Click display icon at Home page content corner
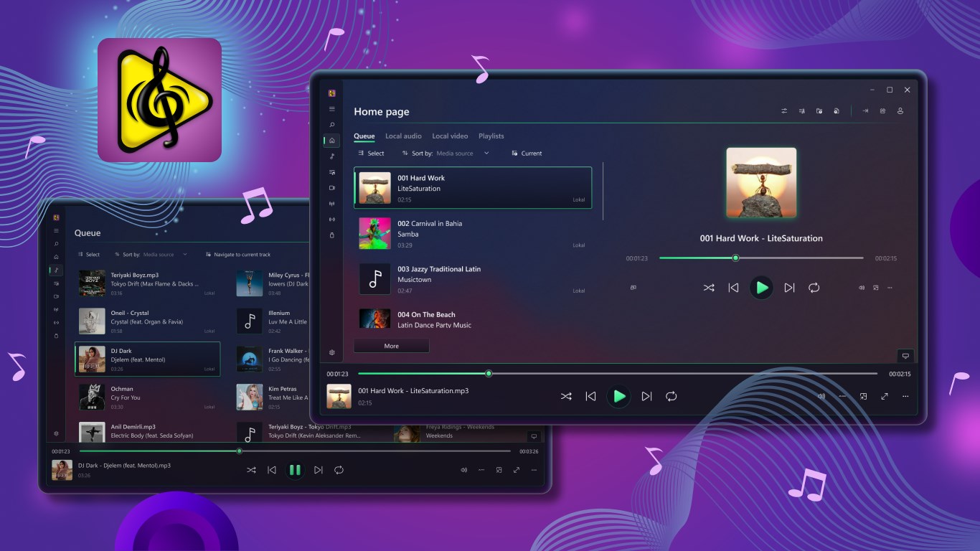980x551 pixels. pos(905,356)
